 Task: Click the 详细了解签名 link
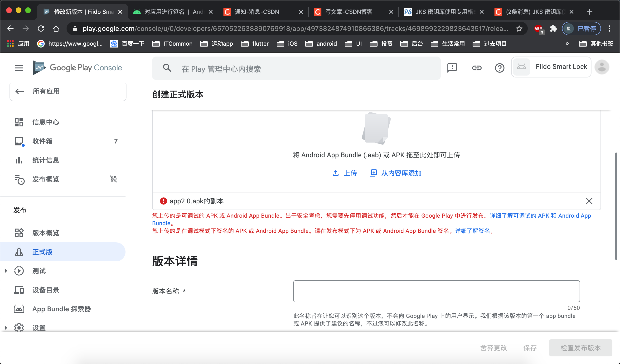(472, 231)
